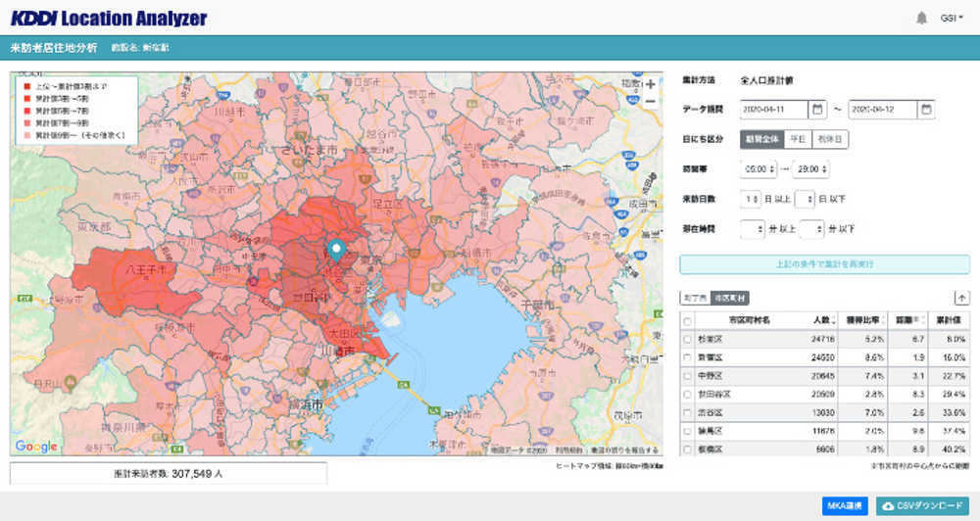
Task: Open the minimum visit days dropdown
Action: [751, 199]
